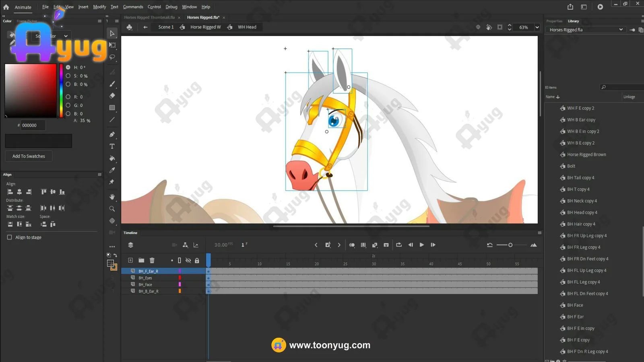Viewport: 644px width, 362px height.
Task: Pick the Paint Bucket tool
Action: click(x=112, y=158)
